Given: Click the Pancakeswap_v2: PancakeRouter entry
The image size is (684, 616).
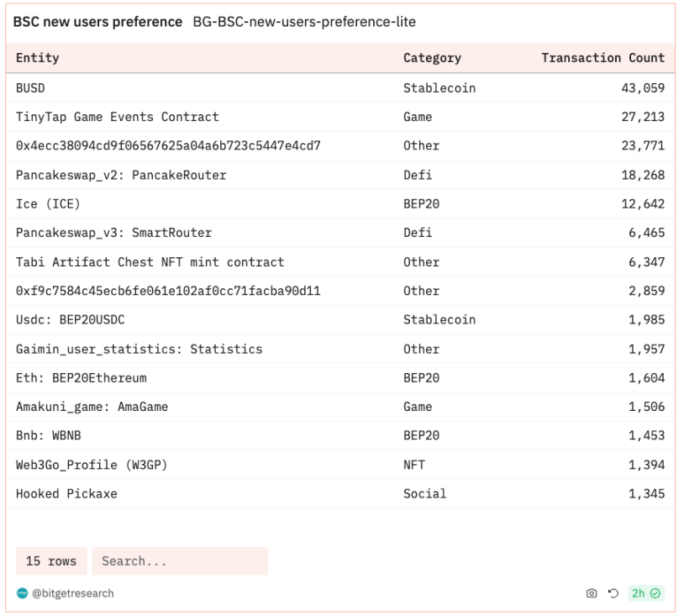Looking at the screenshot, I should click(121, 175).
